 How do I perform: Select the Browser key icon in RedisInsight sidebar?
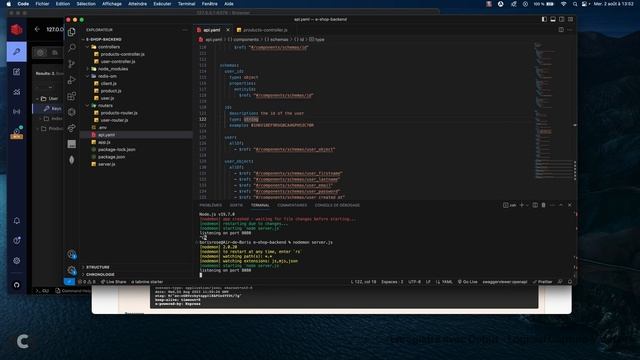click(x=16, y=52)
